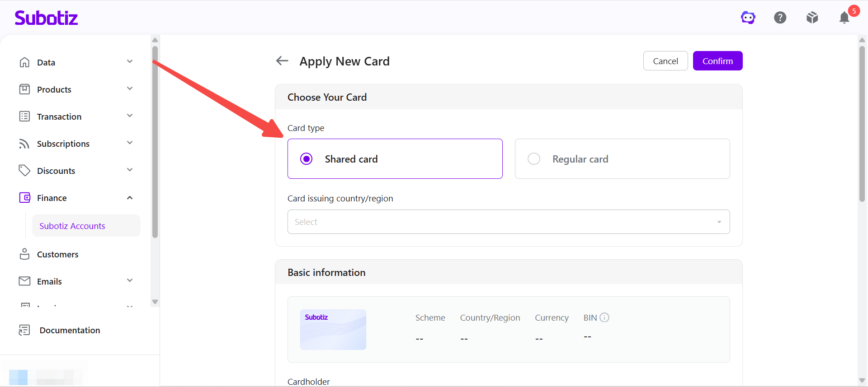This screenshot has height=387, width=868.
Task: Click the sidebar scroll up arrow
Action: click(x=155, y=40)
